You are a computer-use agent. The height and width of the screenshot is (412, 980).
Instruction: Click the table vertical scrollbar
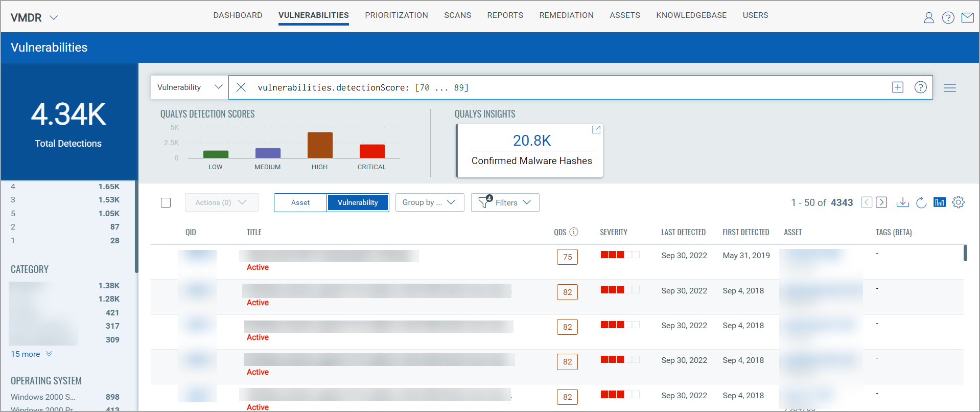click(x=965, y=253)
